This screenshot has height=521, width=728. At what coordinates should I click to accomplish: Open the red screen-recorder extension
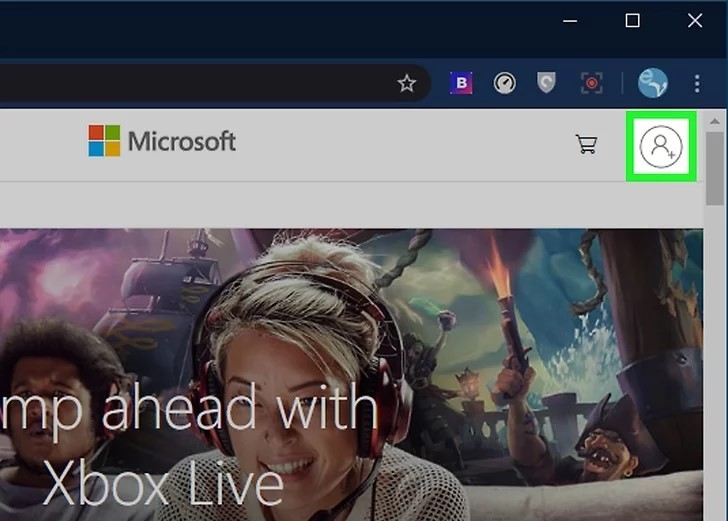[592, 83]
